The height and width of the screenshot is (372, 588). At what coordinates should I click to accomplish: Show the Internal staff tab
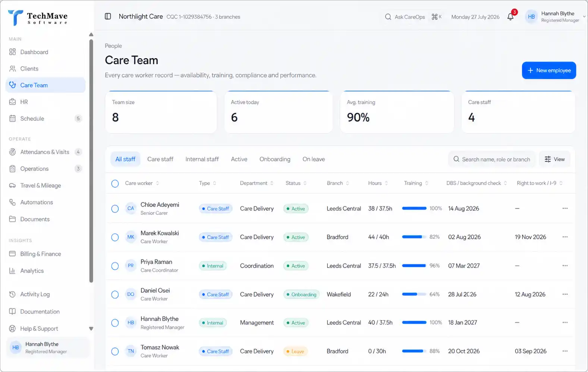tap(202, 159)
